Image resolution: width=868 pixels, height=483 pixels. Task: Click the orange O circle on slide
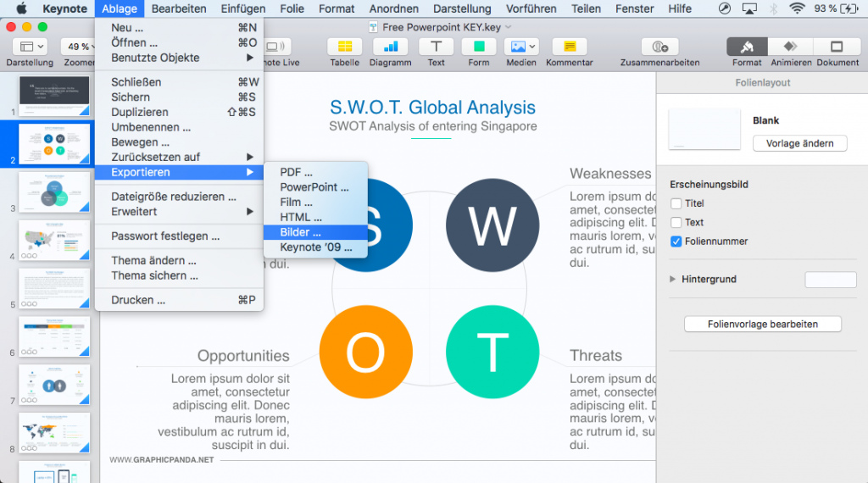click(366, 352)
